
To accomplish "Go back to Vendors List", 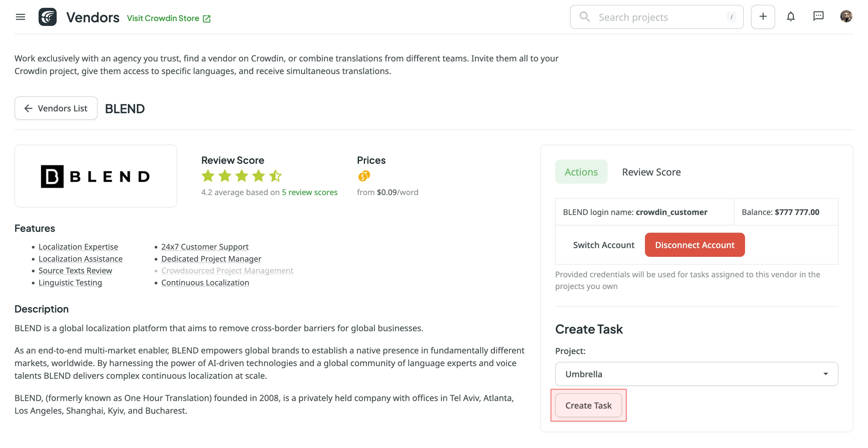I will pos(56,108).
